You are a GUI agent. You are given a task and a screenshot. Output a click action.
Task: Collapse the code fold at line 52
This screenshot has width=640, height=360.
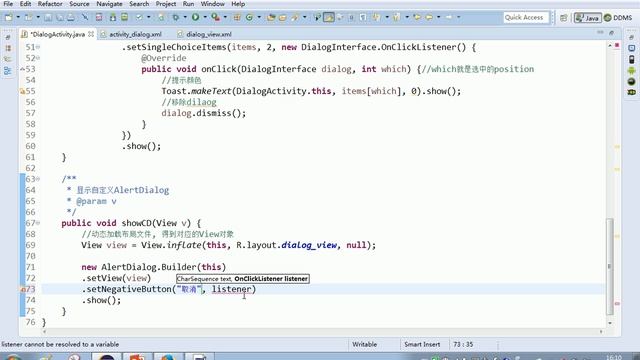(38, 58)
